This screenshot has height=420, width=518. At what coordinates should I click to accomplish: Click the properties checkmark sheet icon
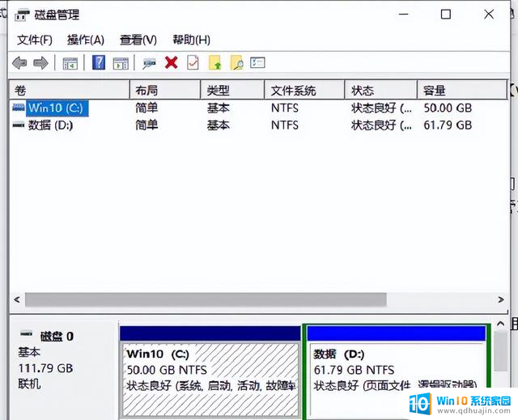click(x=193, y=62)
